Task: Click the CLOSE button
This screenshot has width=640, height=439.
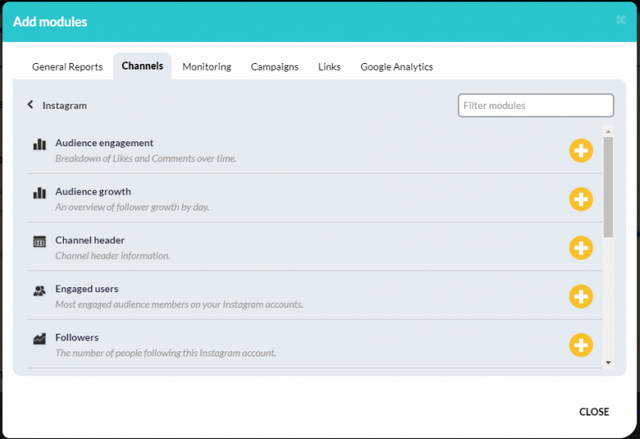Action: (x=594, y=412)
